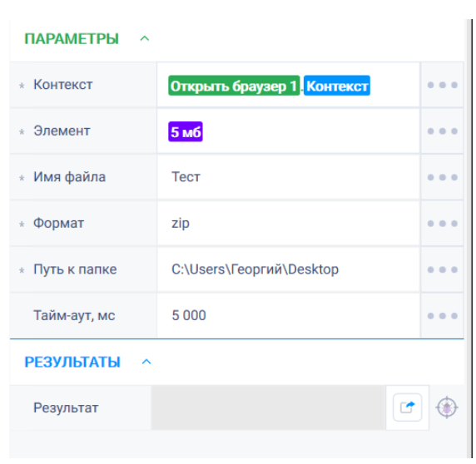476x464 pixels.
Task: Click the purple 5 мб element tag
Action: [186, 131]
